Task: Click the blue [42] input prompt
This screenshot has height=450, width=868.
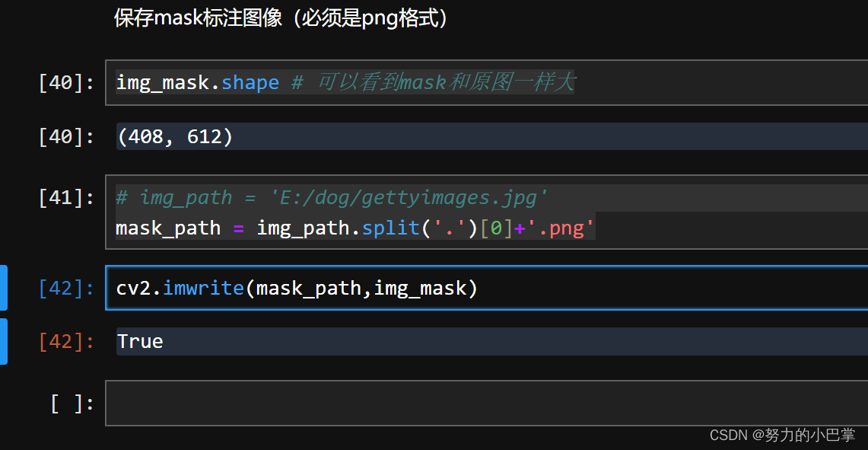Action: coord(66,289)
